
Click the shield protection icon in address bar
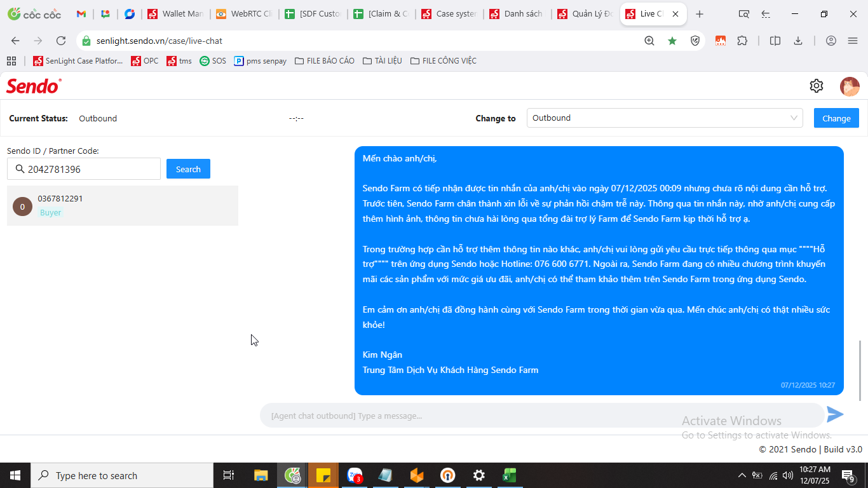point(695,41)
